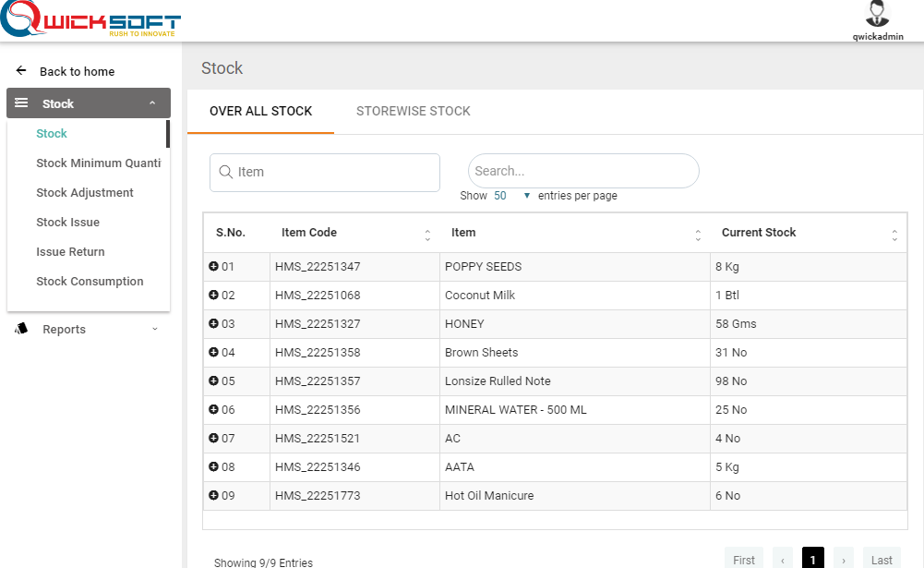The height and width of the screenshot is (568, 924).
Task: Click the Reports sidebar icon
Action: [21, 329]
